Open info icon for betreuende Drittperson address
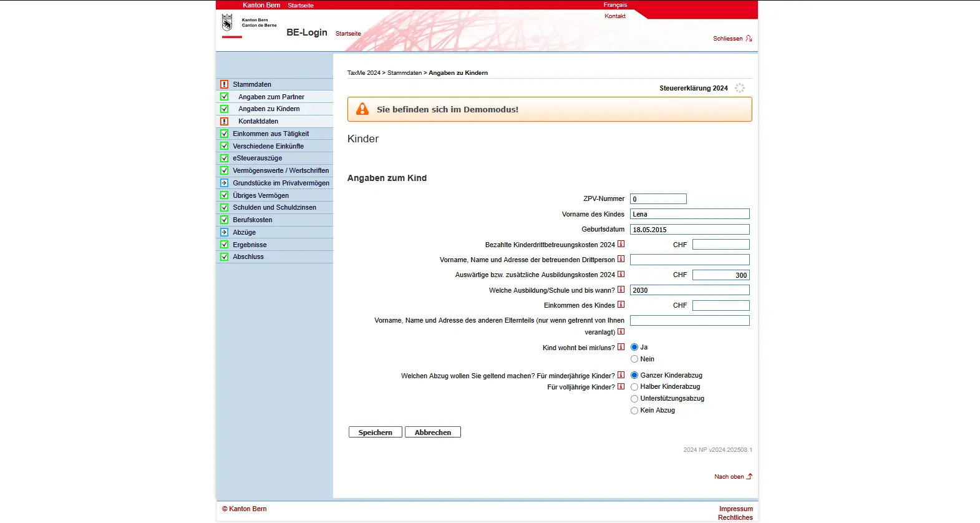 pos(621,259)
